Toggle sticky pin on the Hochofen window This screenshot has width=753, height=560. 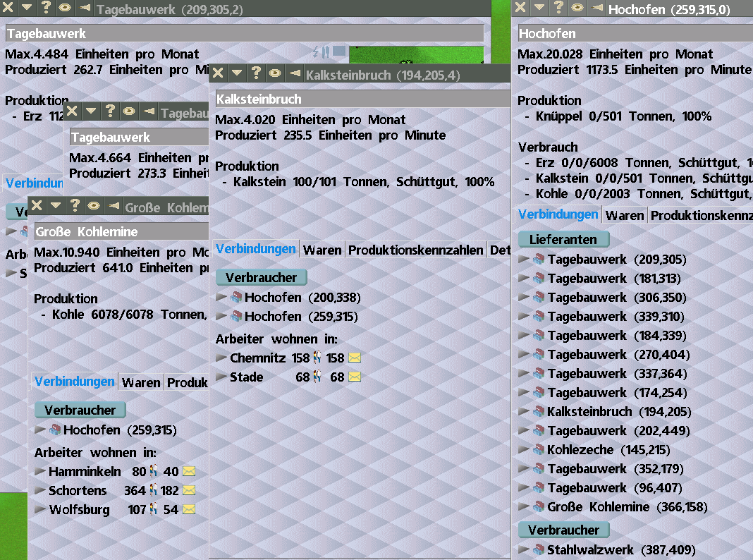coord(577,8)
